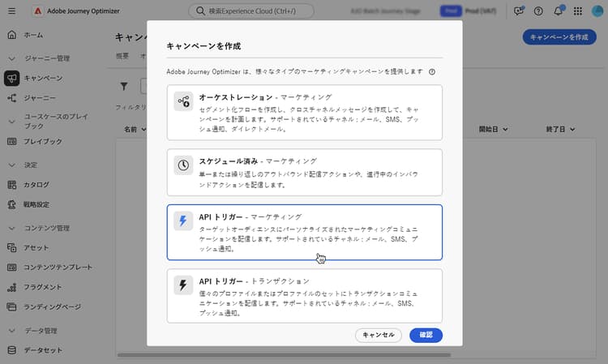The image size is (608, 364).
Task: Sort by 終了日 column header
Action: point(560,129)
